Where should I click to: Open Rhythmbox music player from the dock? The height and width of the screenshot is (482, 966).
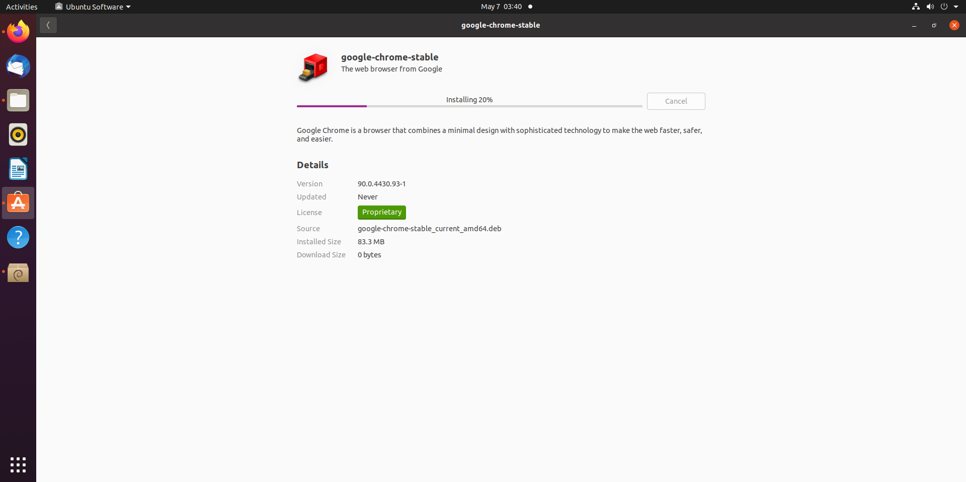click(x=18, y=135)
